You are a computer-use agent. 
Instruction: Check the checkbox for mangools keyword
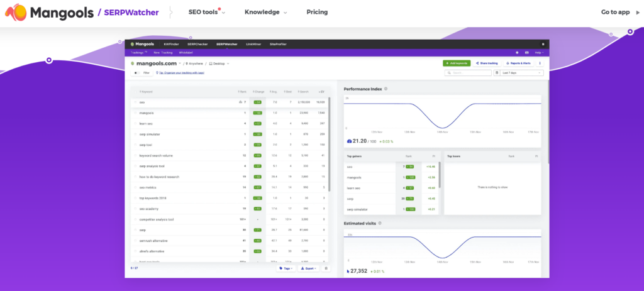click(x=135, y=113)
